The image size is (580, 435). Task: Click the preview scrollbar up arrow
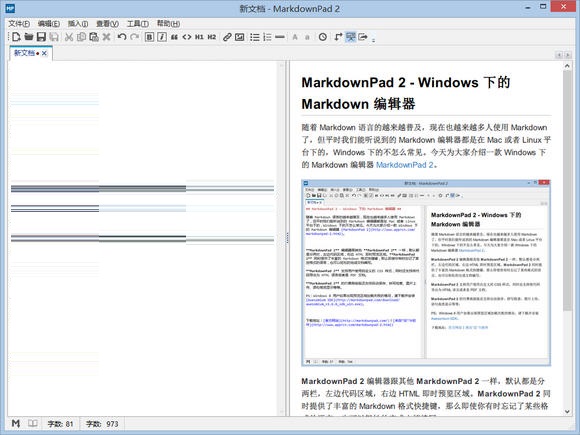click(x=567, y=66)
